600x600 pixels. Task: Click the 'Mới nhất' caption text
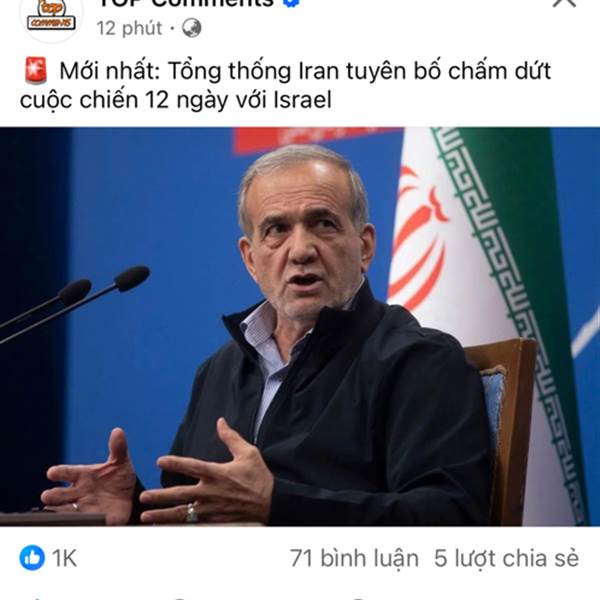pyautogui.click(x=109, y=71)
